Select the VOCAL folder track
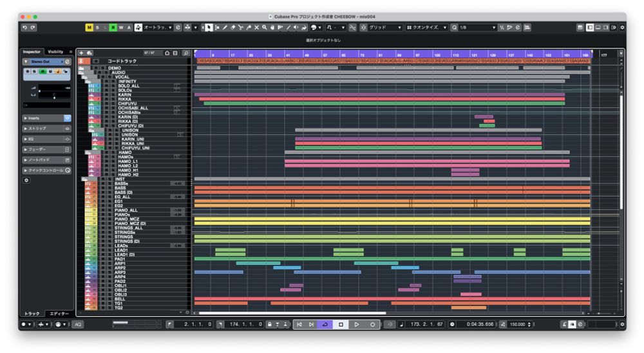 click(122, 77)
